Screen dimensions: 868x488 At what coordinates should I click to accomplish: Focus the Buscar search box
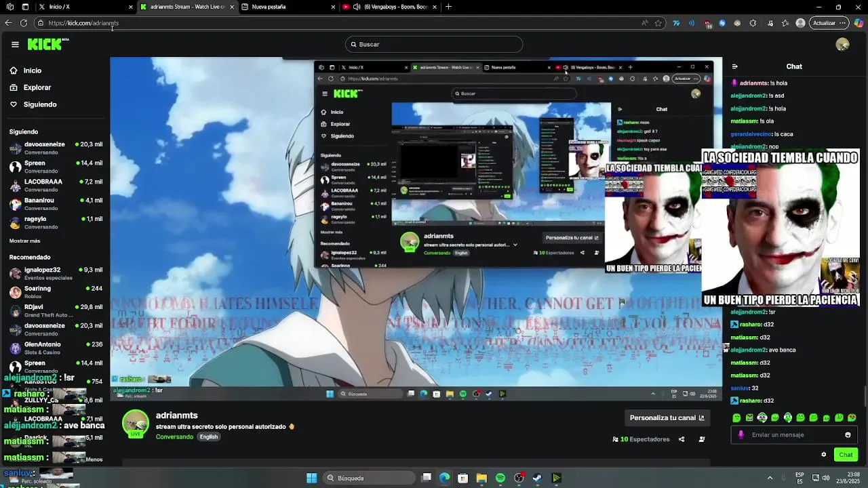[x=434, y=44]
